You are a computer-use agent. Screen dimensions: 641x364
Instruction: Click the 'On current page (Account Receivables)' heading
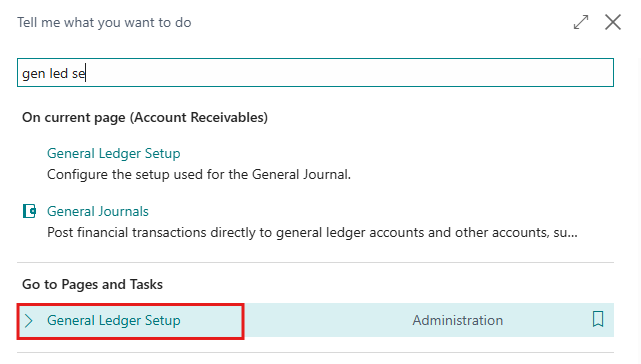[145, 118]
